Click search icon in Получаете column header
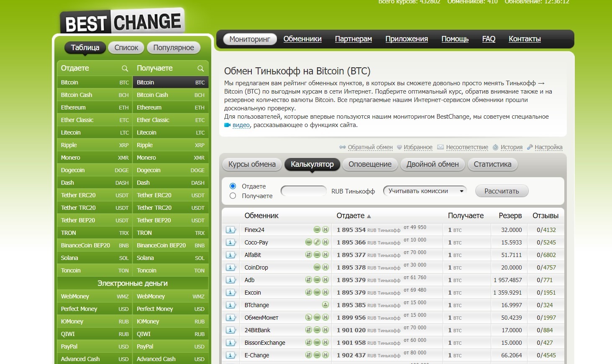The image size is (612, 364). (x=200, y=68)
